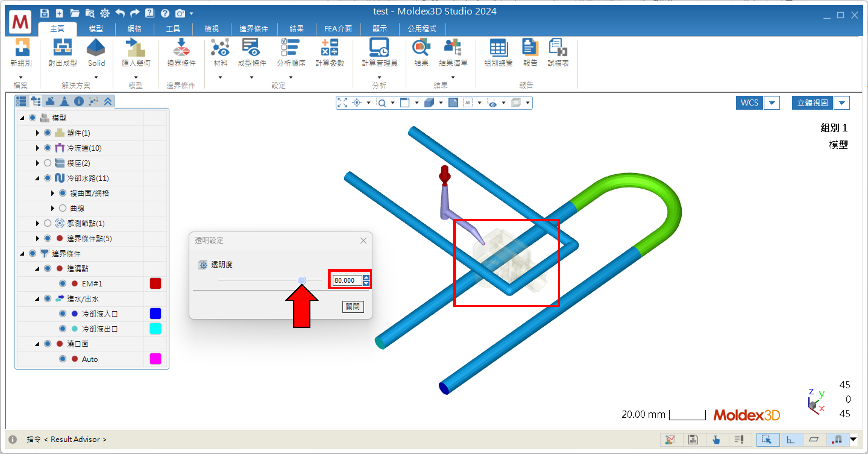Image resolution: width=868 pixels, height=454 pixels.
Task: Show the 感測節點(1) item
Action: [x=48, y=223]
